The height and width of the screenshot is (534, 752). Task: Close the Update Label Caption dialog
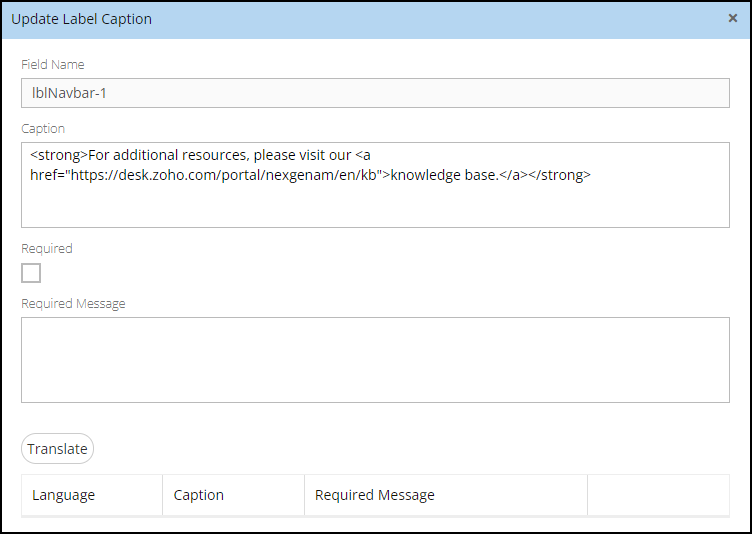tap(732, 18)
